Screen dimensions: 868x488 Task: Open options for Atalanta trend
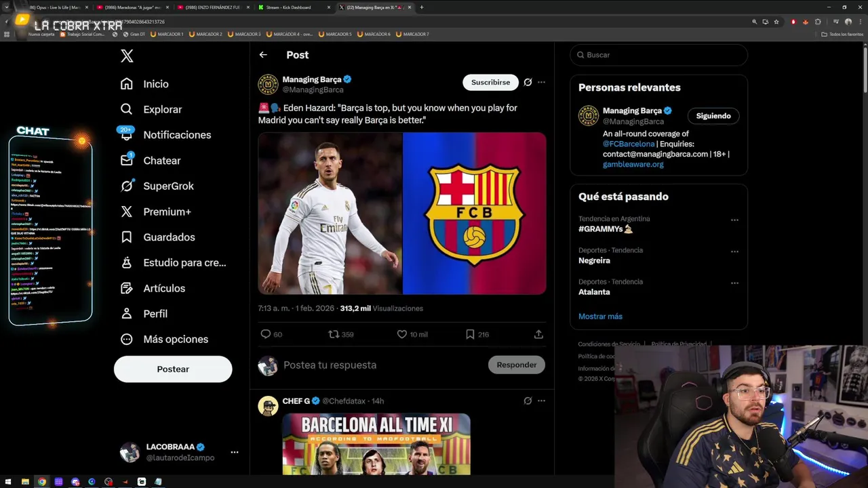coord(734,283)
